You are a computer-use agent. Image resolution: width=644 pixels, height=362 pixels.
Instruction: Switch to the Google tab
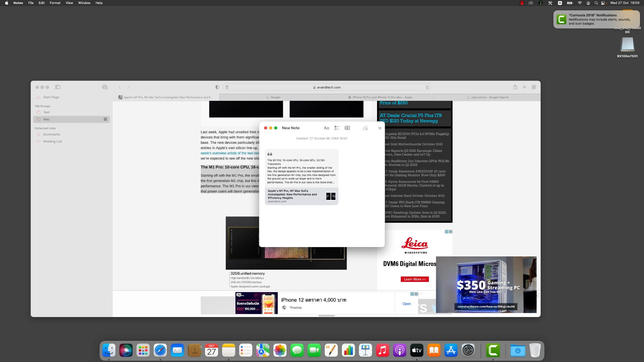pos(273,97)
